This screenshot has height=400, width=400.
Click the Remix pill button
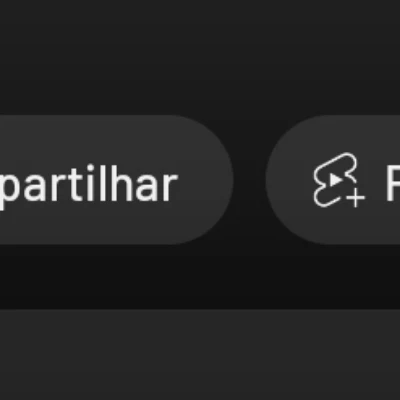(x=333, y=180)
